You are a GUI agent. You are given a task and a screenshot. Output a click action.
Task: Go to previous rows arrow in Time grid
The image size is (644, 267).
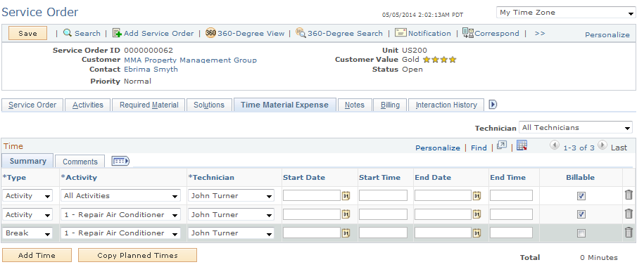click(x=555, y=145)
